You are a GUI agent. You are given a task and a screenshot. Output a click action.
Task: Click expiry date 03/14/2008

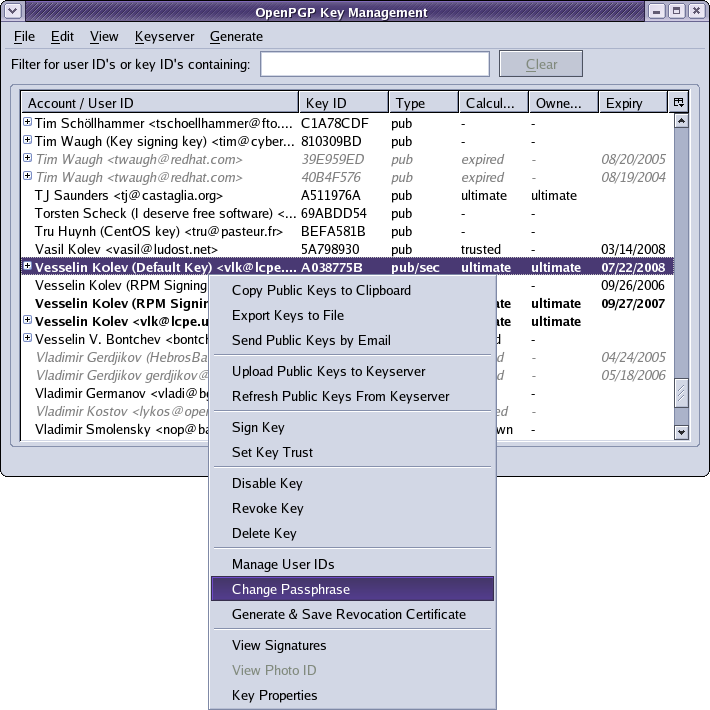click(633, 249)
